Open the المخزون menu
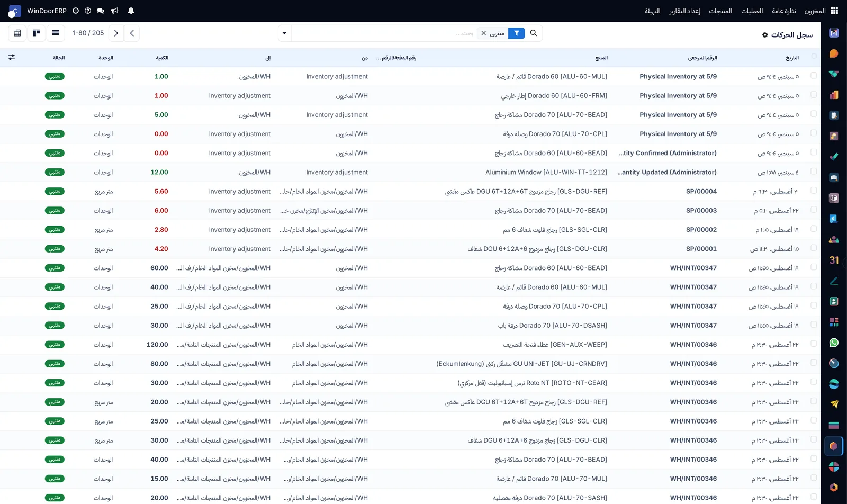 (815, 11)
